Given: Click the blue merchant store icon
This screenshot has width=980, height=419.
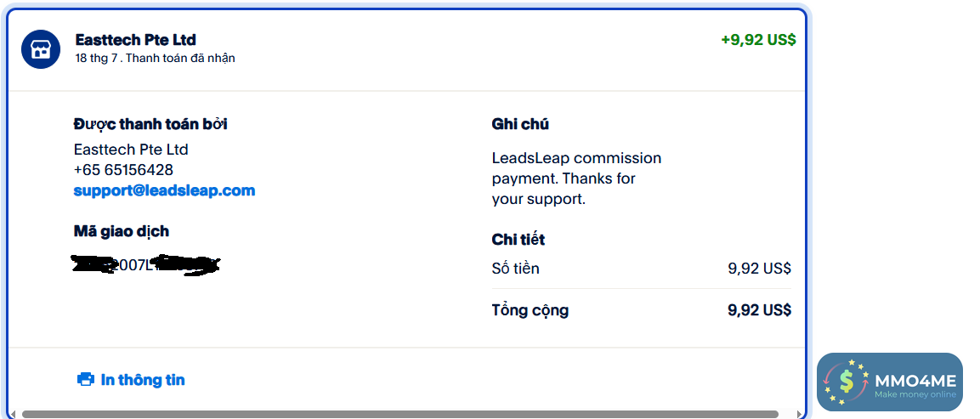Looking at the screenshot, I should click(x=41, y=48).
